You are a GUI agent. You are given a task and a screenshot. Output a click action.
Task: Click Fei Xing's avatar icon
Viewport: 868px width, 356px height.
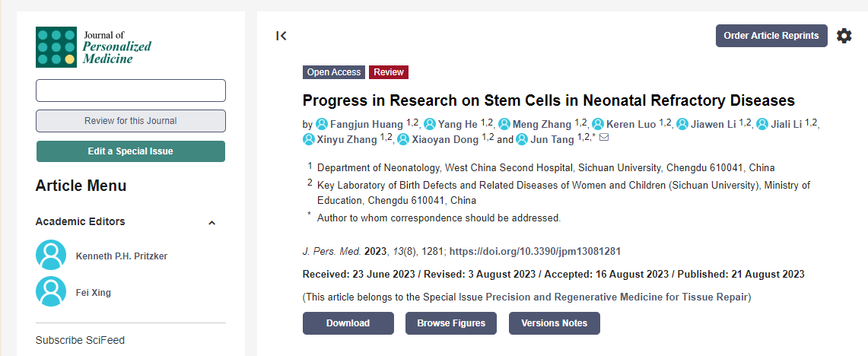pos(51,291)
